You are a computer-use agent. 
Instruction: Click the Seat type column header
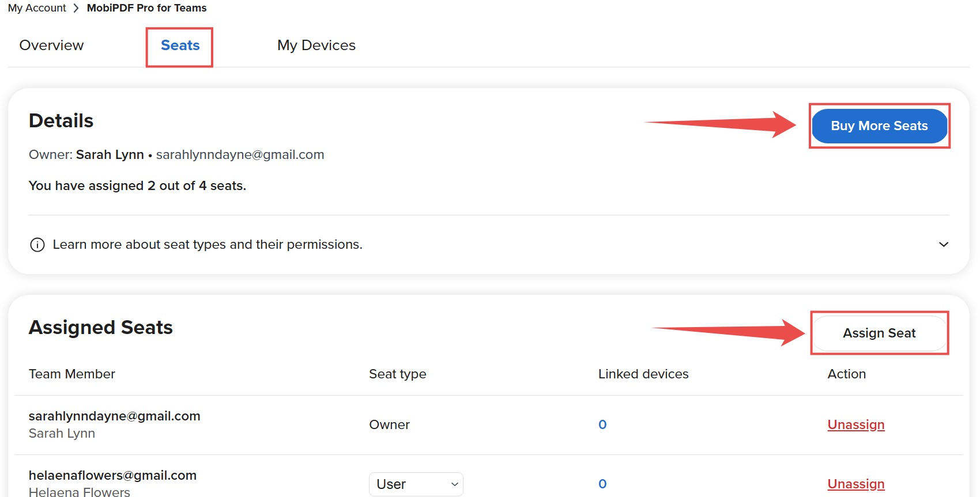coord(398,374)
